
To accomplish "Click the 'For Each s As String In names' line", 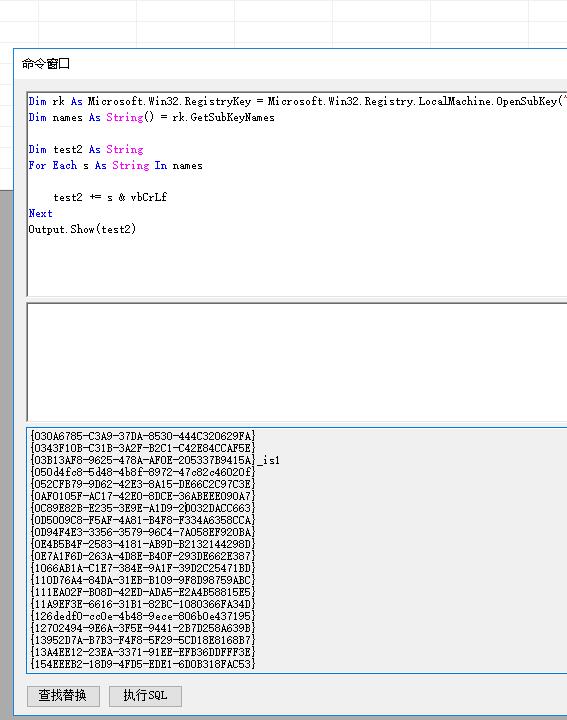I will (115, 165).
